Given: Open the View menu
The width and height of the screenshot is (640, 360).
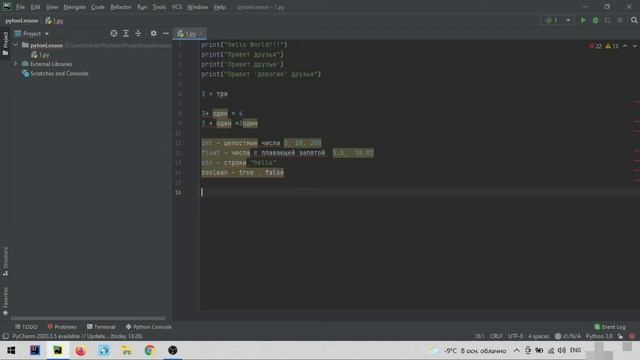Looking at the screenshot, I should [52, 7].
